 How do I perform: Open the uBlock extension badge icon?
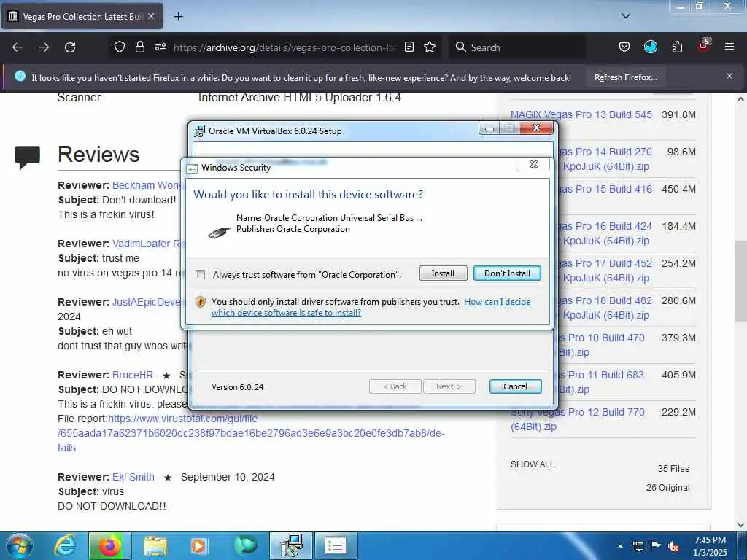tap(704, 46)
